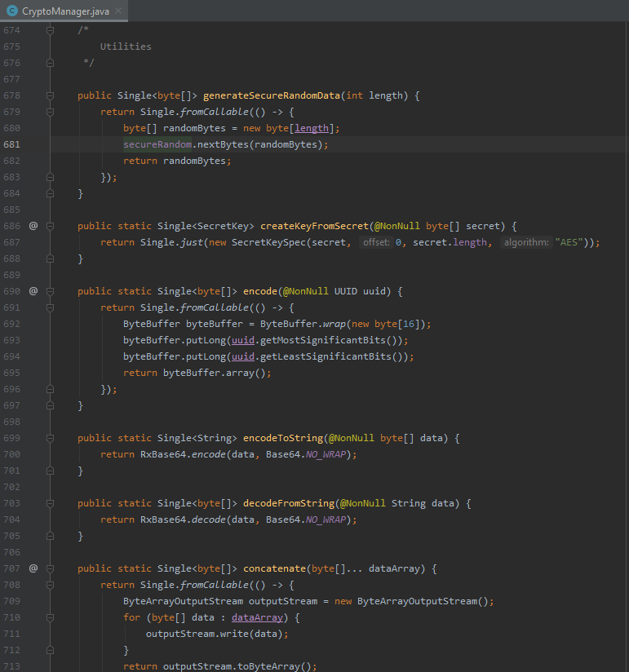Click the 'Utilities' comment text
Viewport: 629px width, 672px height.
tap(126, 46)
